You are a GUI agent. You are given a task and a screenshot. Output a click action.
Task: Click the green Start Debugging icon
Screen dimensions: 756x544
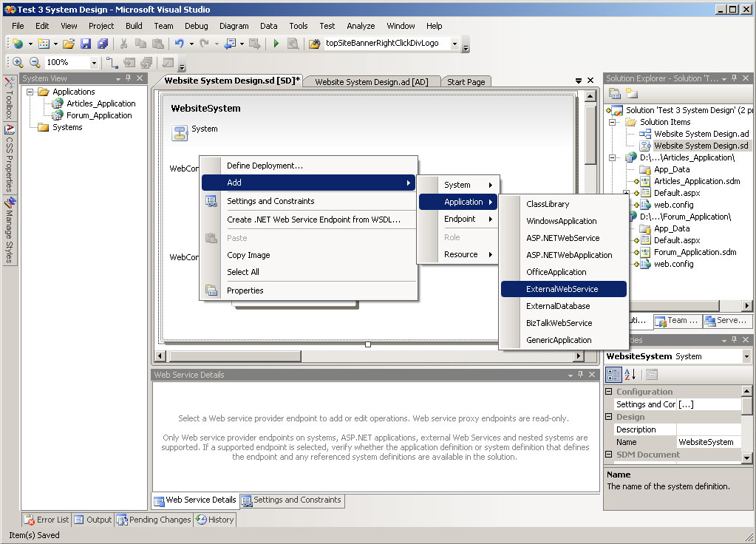tap(276, 44)
